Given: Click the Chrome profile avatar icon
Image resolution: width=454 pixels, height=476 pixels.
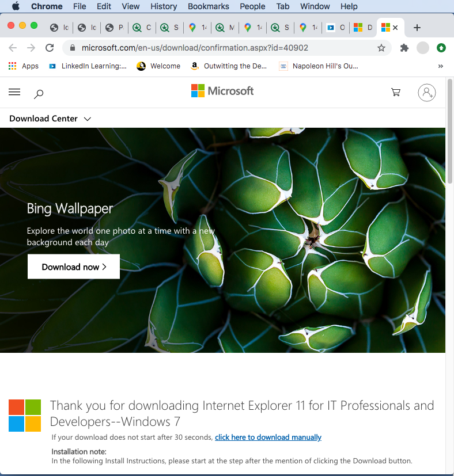Looking at the screenshot, I should point(423,48).
